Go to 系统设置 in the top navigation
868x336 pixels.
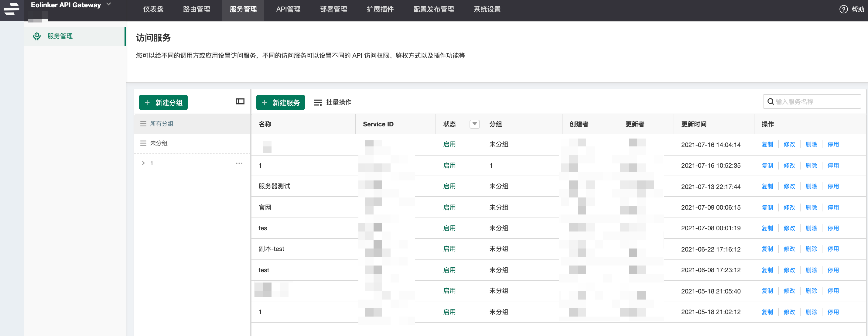487,9
